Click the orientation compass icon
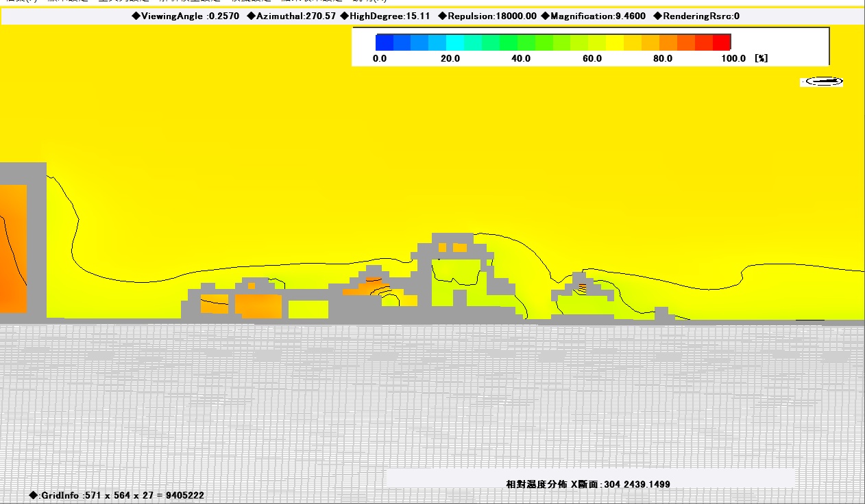Screen dimensions: 865x504 click(821, 81)
